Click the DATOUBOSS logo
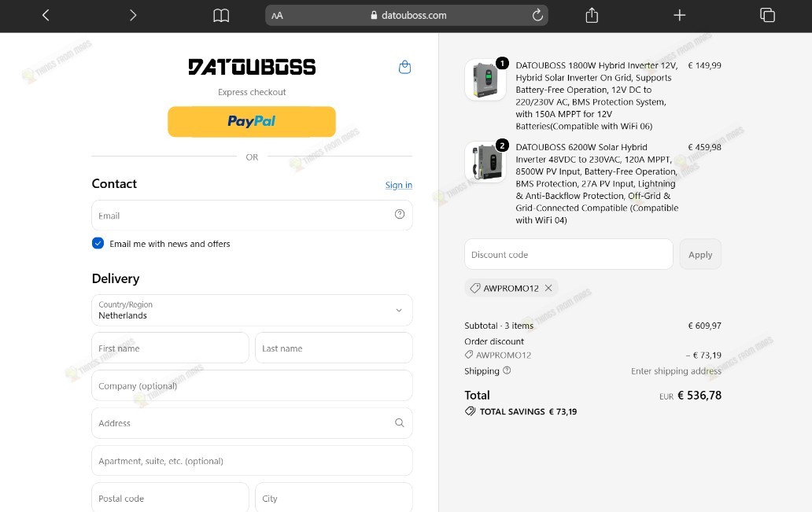812x512 pixels. tap(252, 67)
